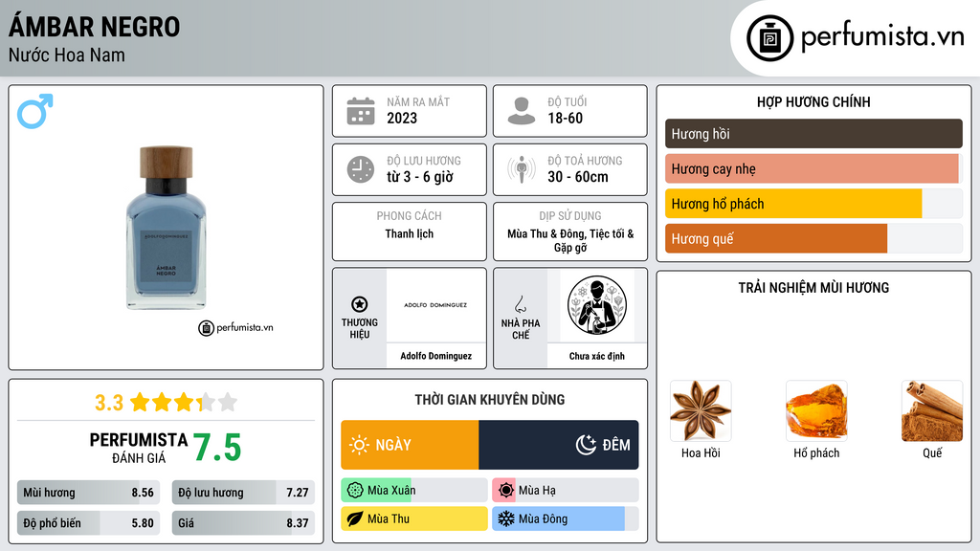Click the HỢP HƯƠNG CHÍNH heading
The width and height of the screenshot is (980, 551).
(x=813, y=101)
